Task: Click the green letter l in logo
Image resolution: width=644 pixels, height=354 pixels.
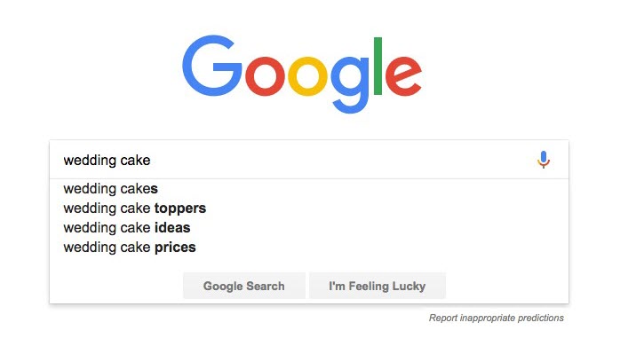Action: click(x=378, y=66)
